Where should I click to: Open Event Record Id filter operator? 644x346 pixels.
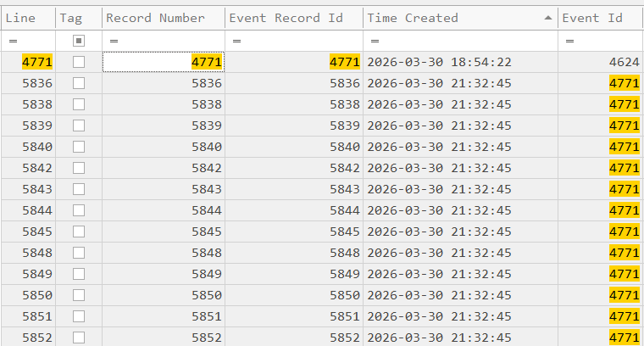click(x=236, y=41)
